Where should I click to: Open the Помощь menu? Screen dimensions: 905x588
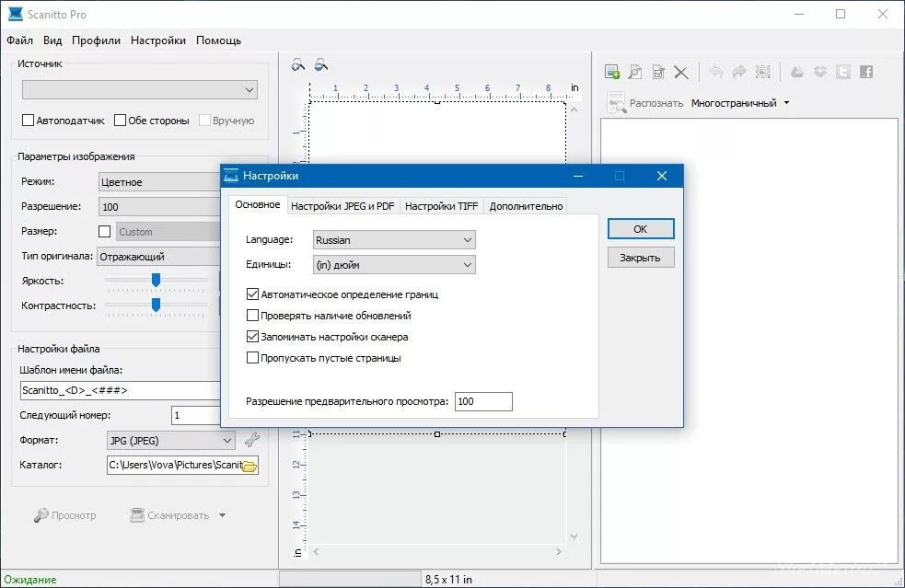[x=219, y=40]
